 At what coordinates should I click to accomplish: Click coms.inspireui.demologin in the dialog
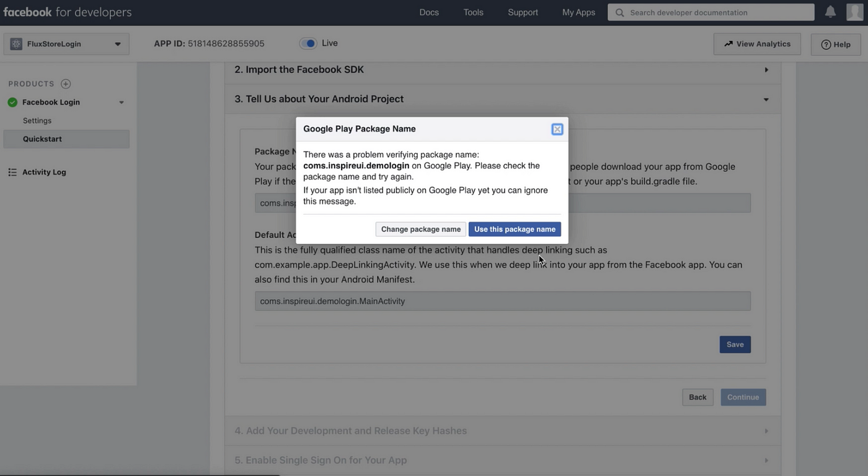click(356, 166)
